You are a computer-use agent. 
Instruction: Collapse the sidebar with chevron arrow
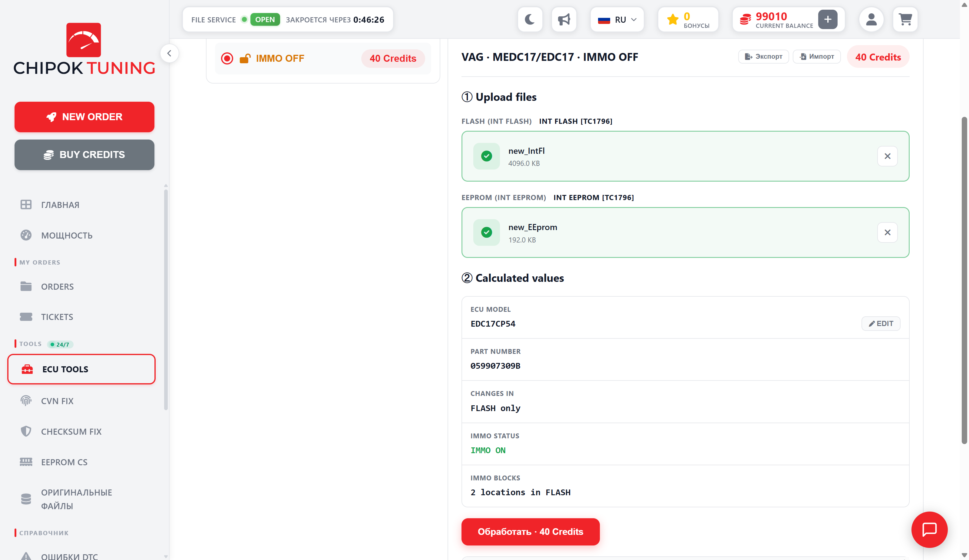(x=169, y=53)
